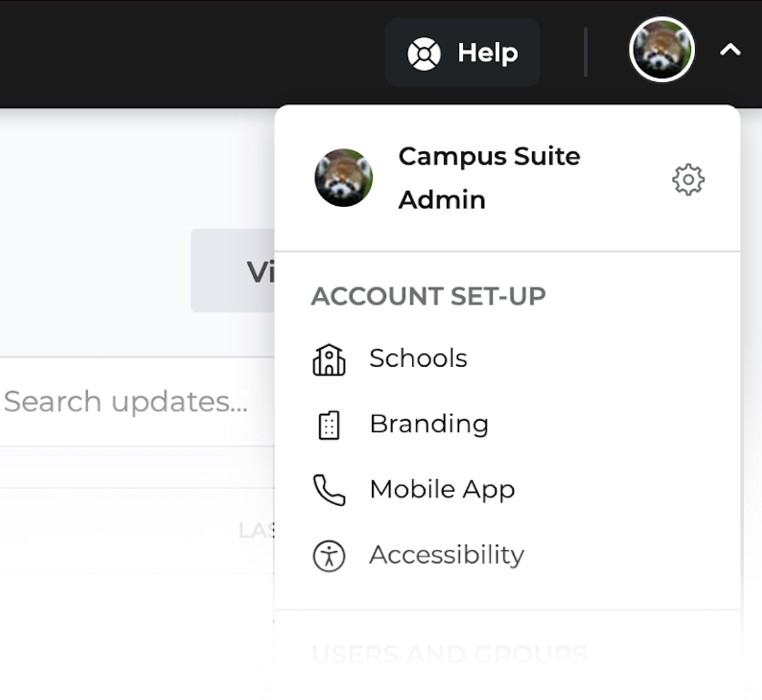Image resolution: width=762 pixels, height=700 pixels.
Task: Select the Mobile App menu option
Action: coord(442,490)
